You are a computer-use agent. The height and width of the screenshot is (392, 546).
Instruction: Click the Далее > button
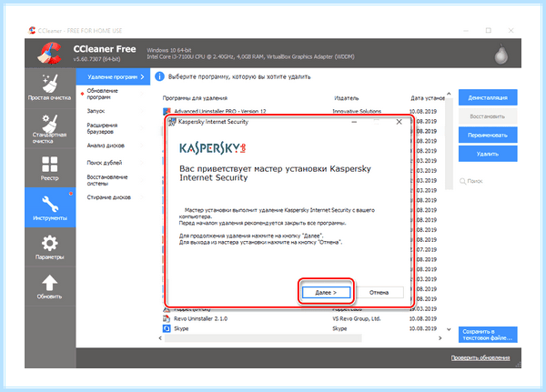[326, 293]
